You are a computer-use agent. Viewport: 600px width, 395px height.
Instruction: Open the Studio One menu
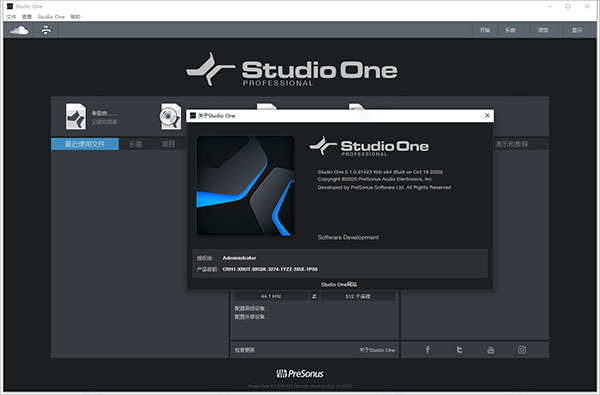pyautogui.click(x=51, y=17)
